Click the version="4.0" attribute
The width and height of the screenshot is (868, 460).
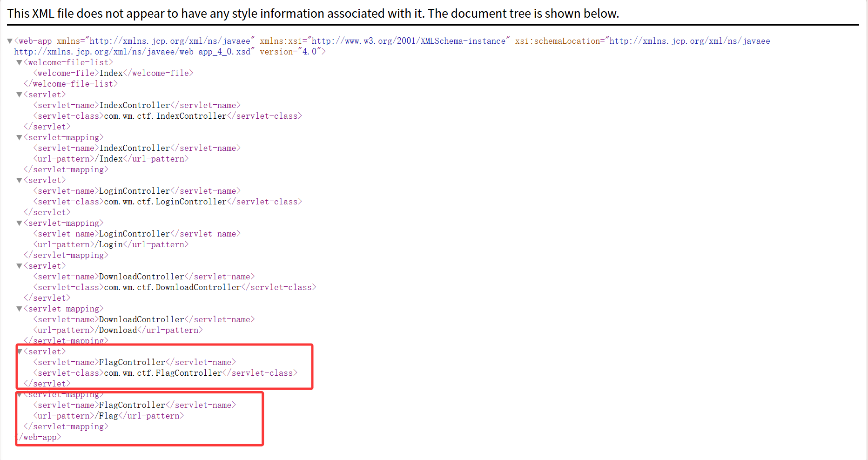(x=290, y=52)
